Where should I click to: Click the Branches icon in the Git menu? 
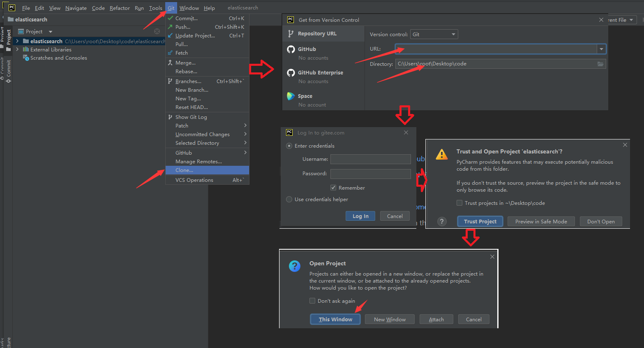[170, 81]
